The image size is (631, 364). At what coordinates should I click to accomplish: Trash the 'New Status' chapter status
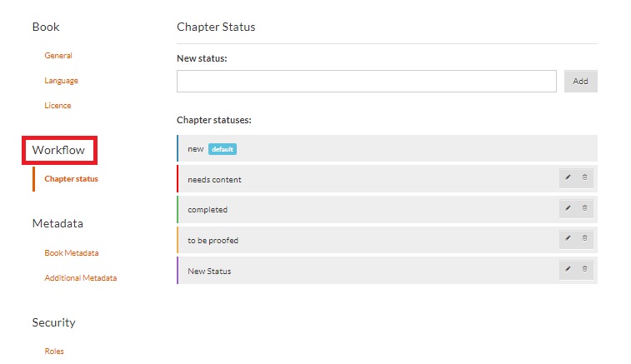[584, 269]
